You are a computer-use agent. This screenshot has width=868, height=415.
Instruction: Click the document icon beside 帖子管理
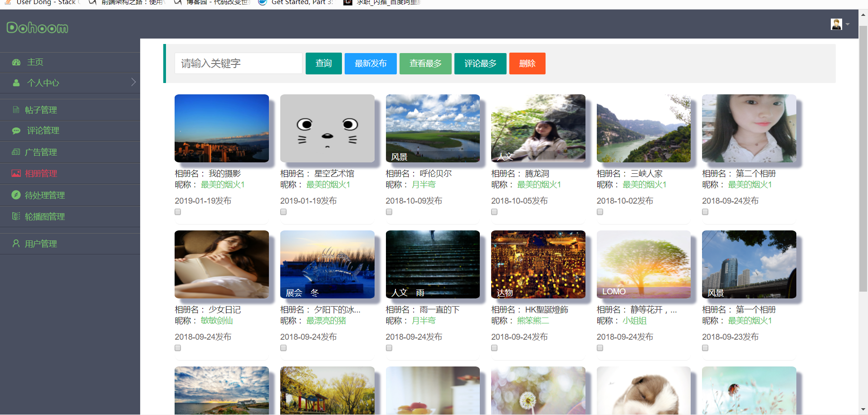[x=16, y=110]
